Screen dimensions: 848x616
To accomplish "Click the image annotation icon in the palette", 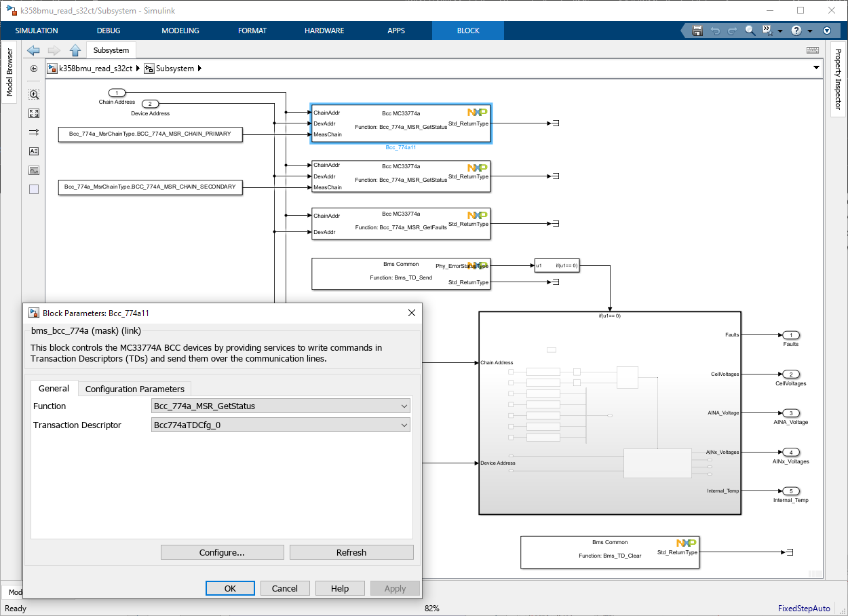I will [33, 170].
